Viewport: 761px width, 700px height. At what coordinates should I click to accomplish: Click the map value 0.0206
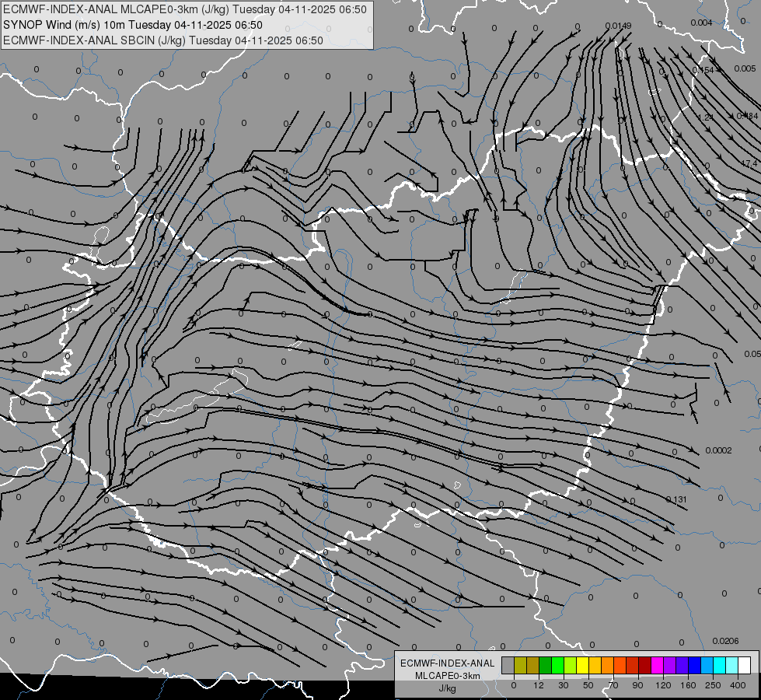(x=725, y=641)
